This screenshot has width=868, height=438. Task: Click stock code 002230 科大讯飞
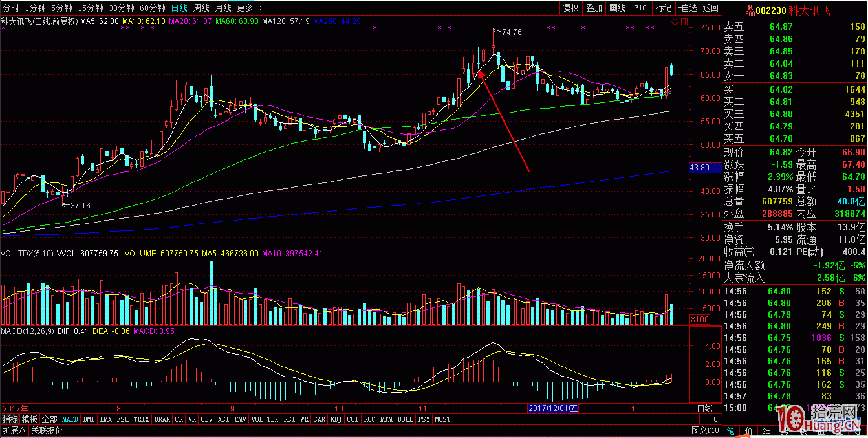point(792,11)
